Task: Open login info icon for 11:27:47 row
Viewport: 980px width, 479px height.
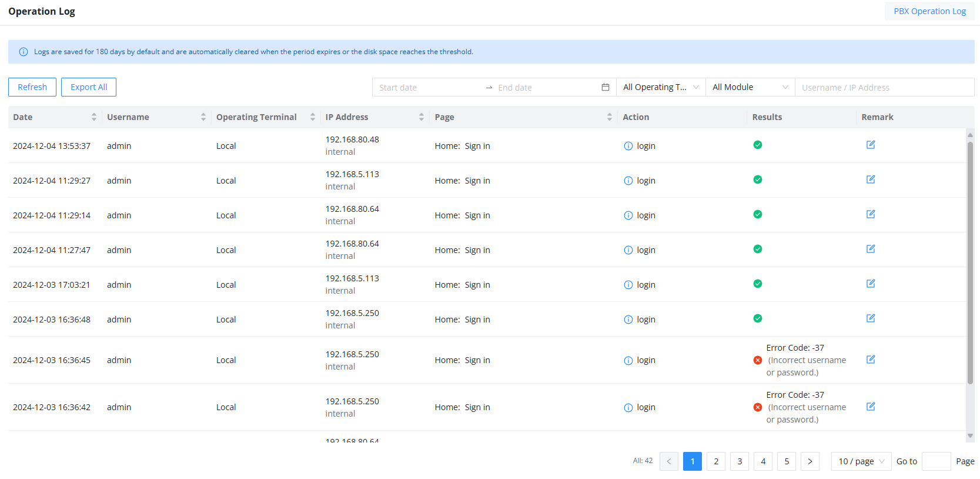Action: 628,250
